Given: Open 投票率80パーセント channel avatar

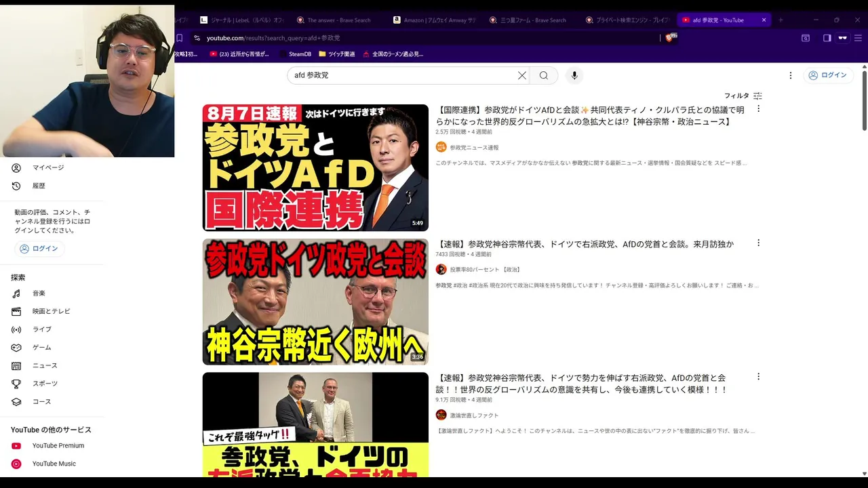Looking at the screenshot, I should point(441,269).
